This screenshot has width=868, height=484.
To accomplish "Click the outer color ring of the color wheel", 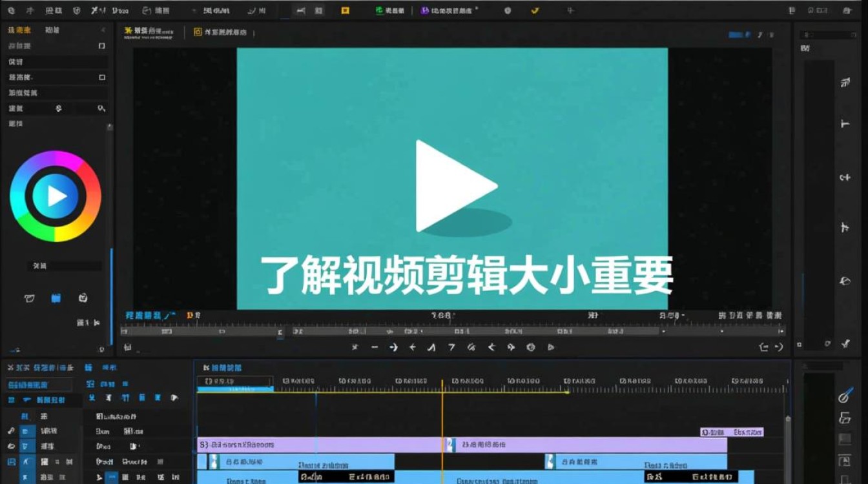I will (19, 196).
